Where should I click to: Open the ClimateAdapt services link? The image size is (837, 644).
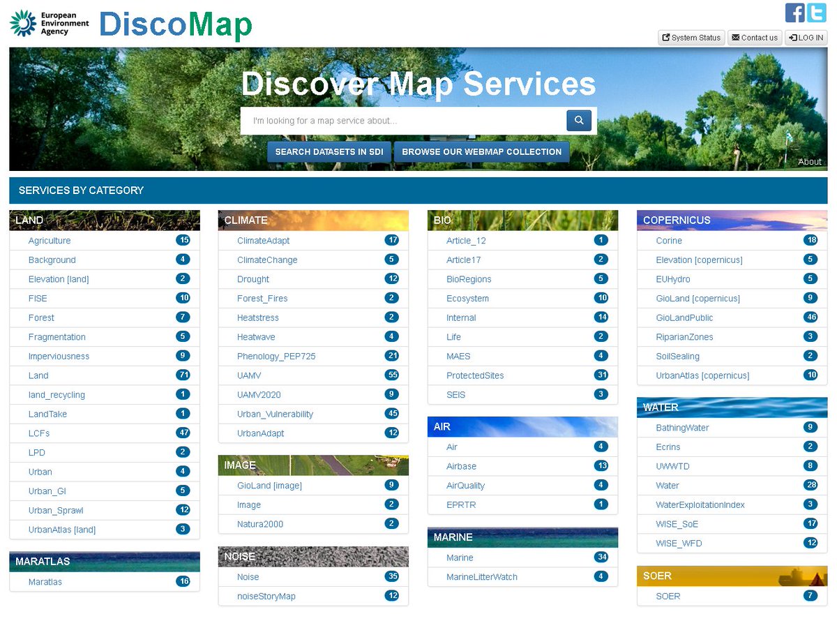coord(264,241)
